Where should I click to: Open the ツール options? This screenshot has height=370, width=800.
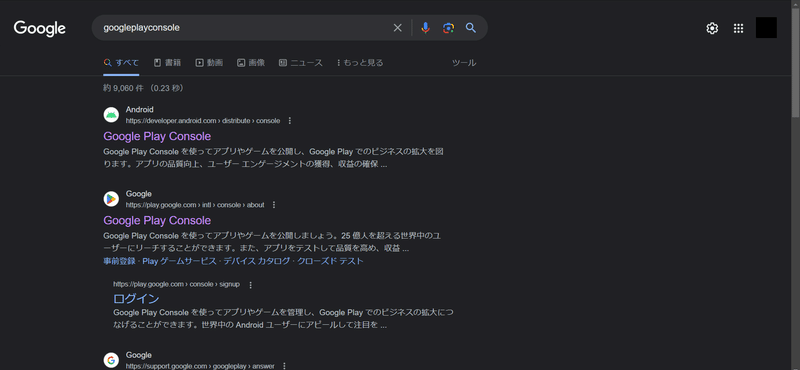(464, 63)
